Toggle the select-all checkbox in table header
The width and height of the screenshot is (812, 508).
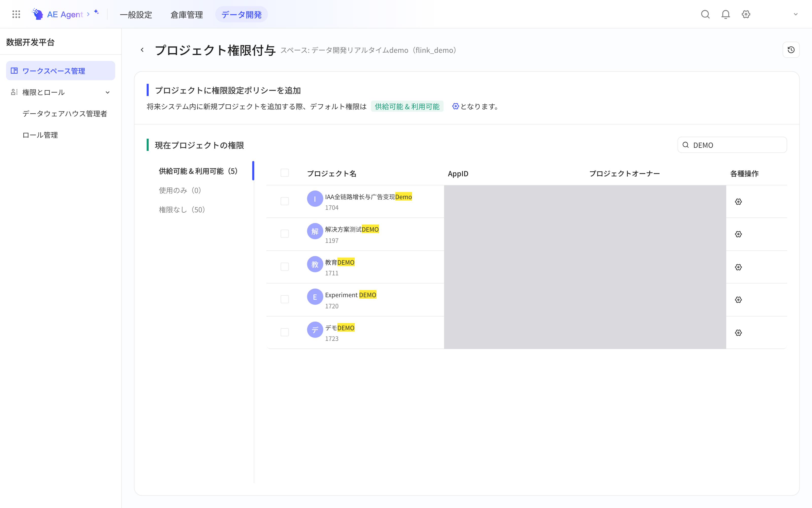284,173
